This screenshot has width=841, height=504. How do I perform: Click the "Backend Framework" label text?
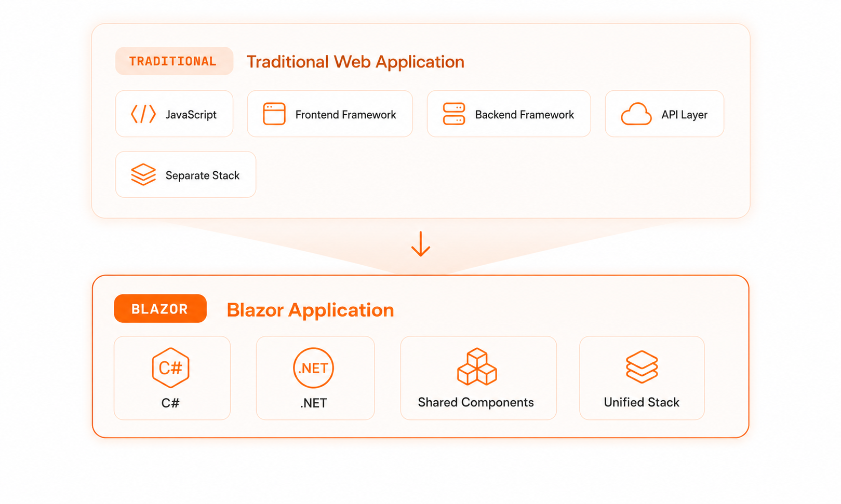[525, 115]
